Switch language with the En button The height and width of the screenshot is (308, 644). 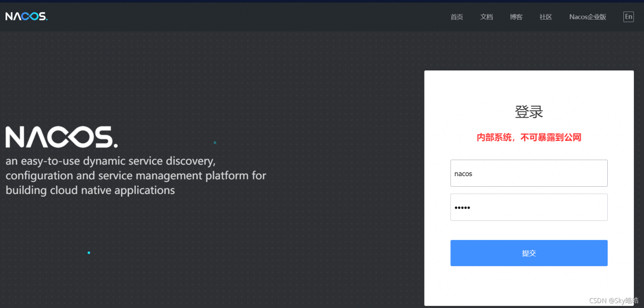point(628,17)
